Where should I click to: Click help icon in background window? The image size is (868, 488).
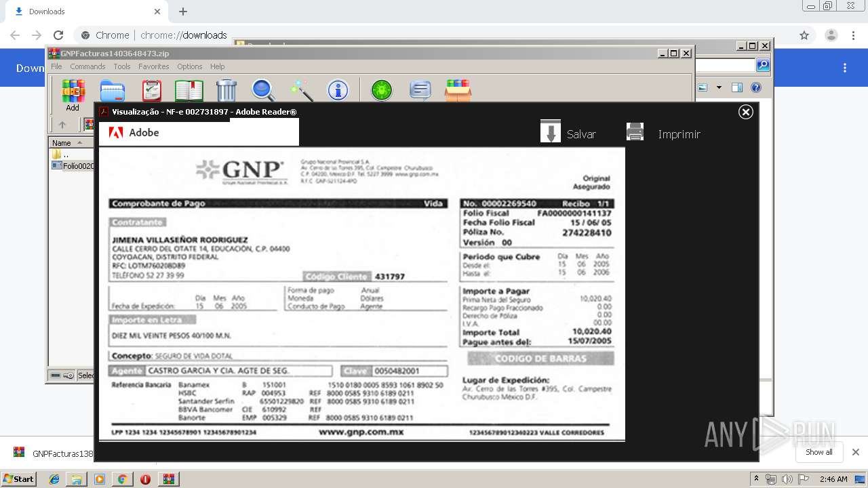pyautogui.click(x=756, y=87)
